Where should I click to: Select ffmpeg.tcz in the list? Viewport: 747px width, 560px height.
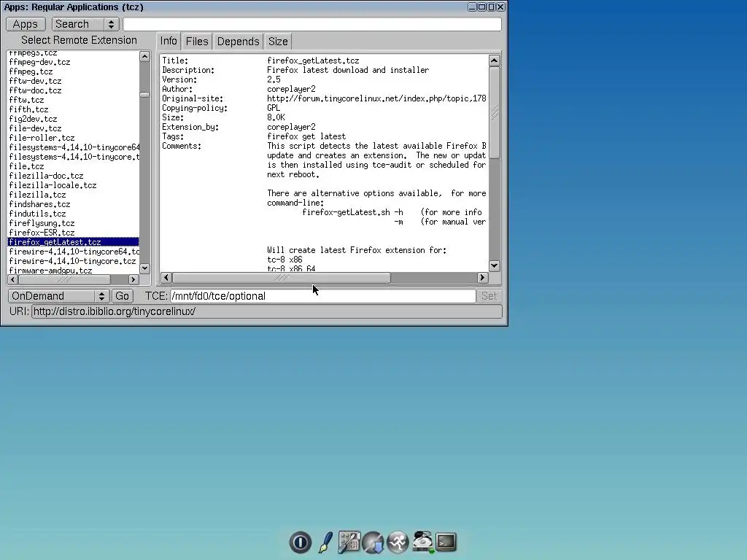(x=31, y=71)
